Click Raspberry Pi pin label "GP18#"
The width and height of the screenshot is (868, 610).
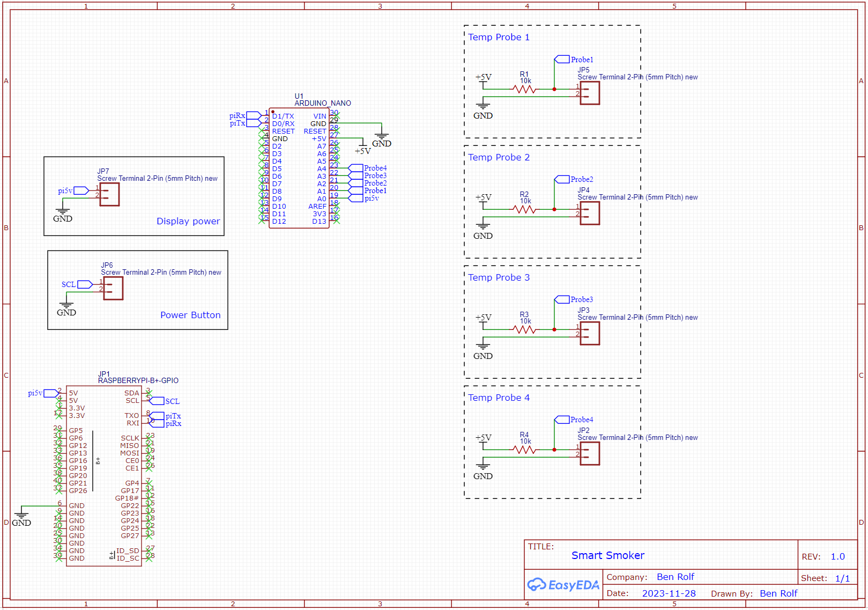pyautogui.click(x=127, y=498)
